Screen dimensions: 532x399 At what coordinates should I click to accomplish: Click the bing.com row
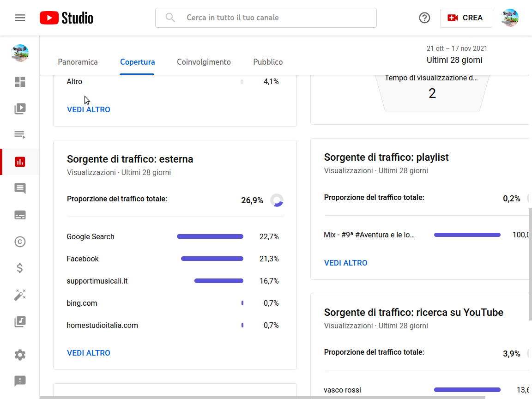coord(175,303)
